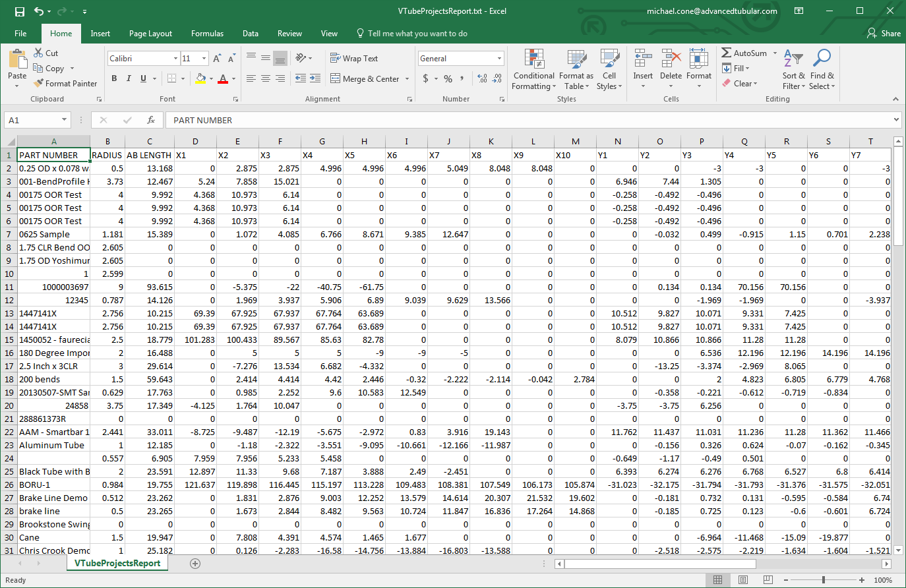This screenshot has width=906, height=588.
Task: Click the Insert Function fx icon
Action: [151, 120]
